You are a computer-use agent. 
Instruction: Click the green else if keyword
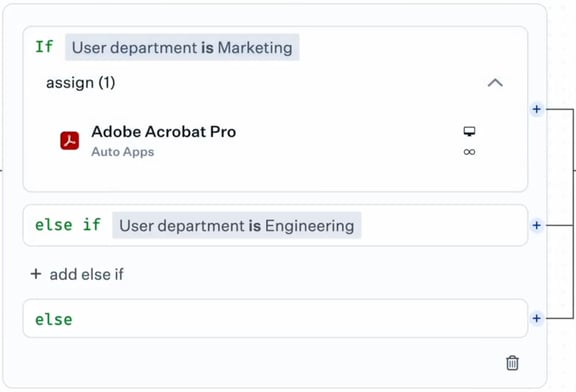(68, 225)
